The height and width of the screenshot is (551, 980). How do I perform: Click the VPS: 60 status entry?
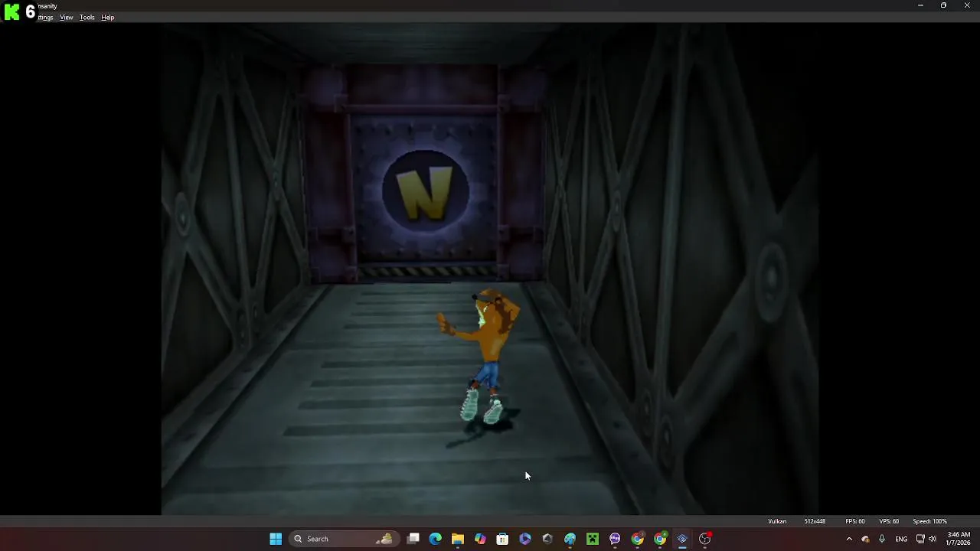tap(889, 521)
